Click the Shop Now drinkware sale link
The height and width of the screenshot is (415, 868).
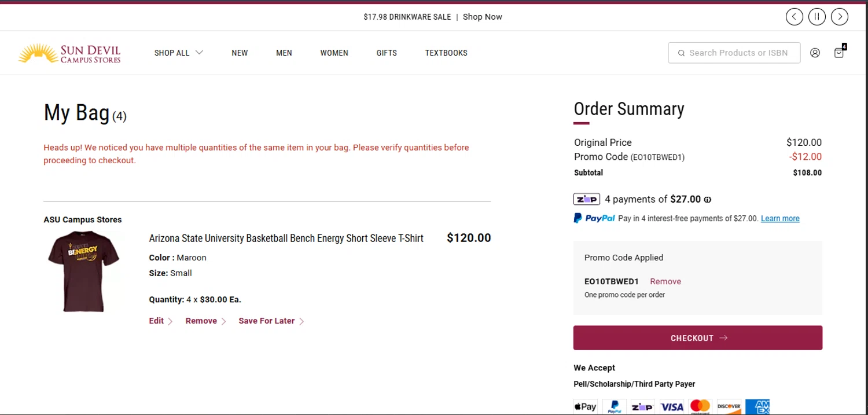click(x=483, y=17)
